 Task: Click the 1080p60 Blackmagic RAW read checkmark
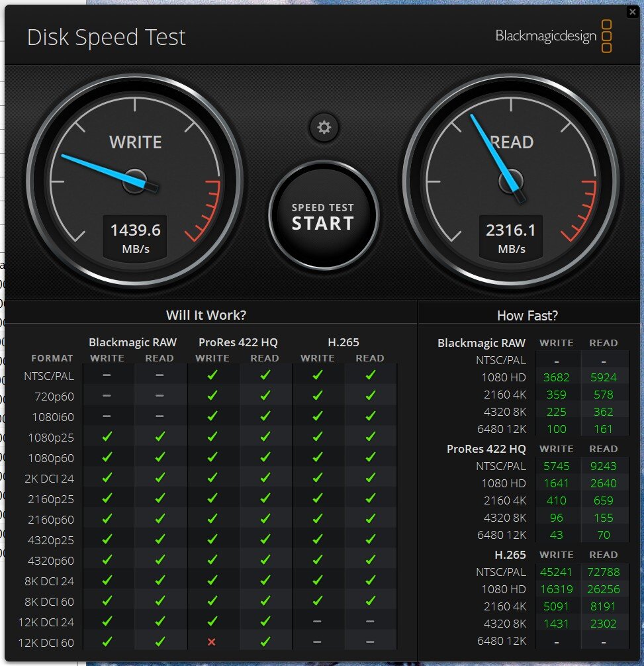(160, 457)
